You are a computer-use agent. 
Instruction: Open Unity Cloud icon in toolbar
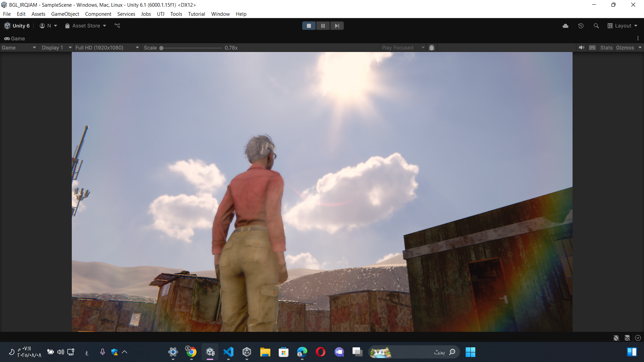tap(566, 26)
